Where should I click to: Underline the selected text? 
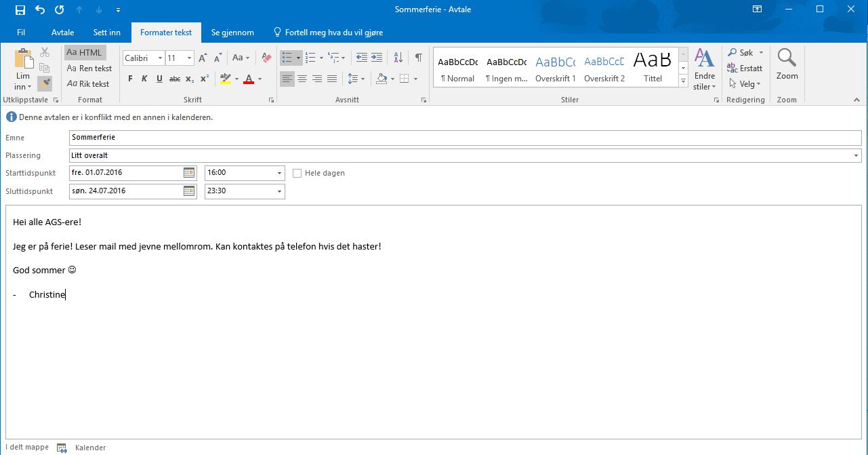[x=159, y=79]
